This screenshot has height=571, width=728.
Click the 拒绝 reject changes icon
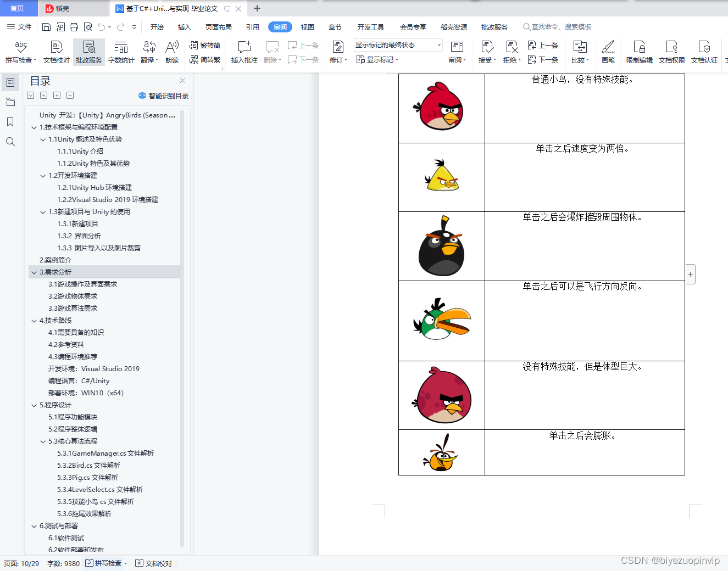point(512,47)
